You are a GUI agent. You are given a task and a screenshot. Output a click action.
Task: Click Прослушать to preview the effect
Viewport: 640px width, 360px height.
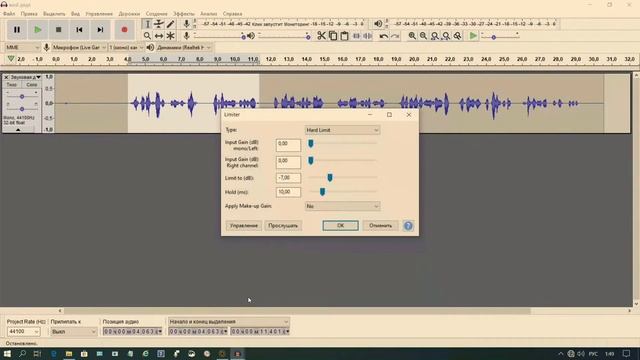coord(283,226)
